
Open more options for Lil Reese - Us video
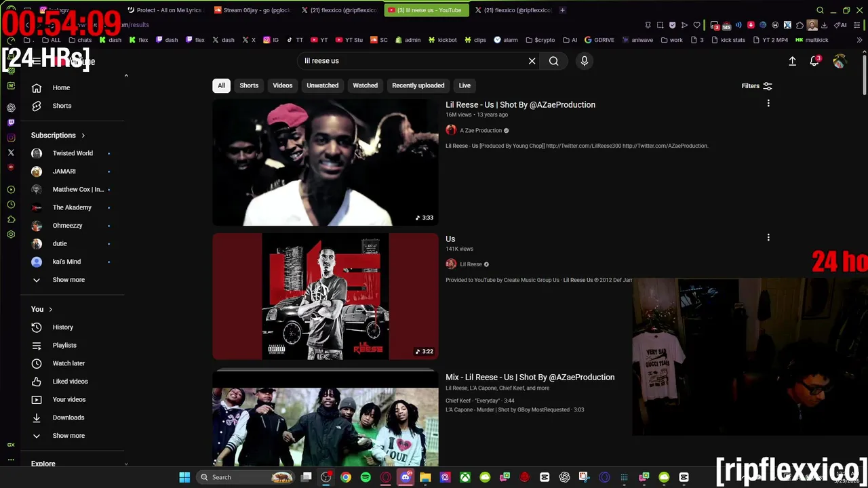click(768, 104)
